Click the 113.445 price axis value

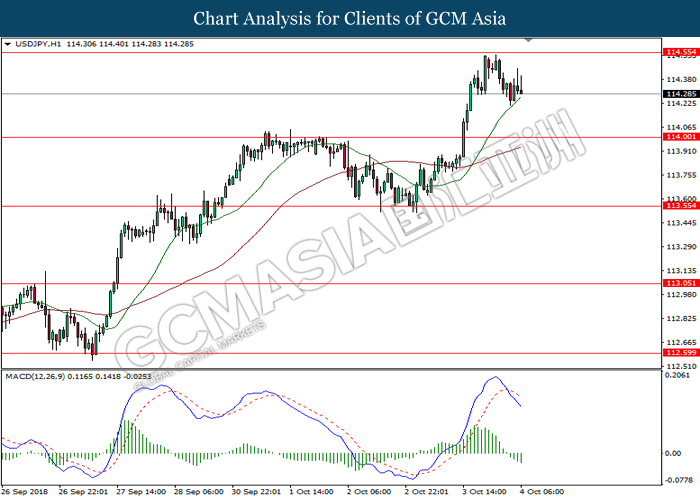(x=681, y=223)
